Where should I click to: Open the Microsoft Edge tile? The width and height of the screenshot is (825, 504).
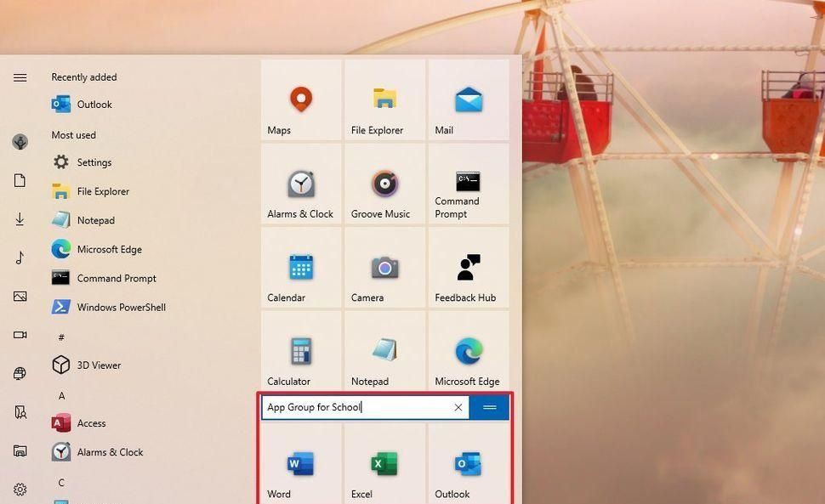(467, 351)
